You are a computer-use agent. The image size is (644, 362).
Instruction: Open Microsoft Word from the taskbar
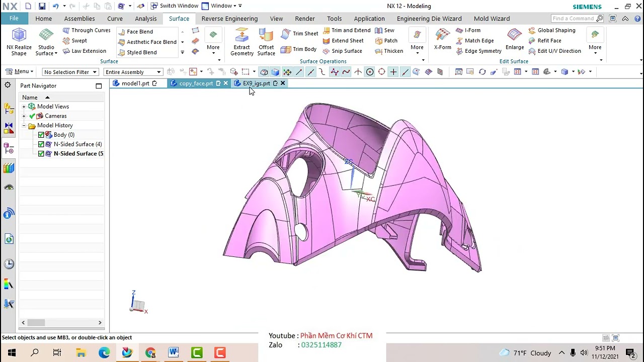174,353
